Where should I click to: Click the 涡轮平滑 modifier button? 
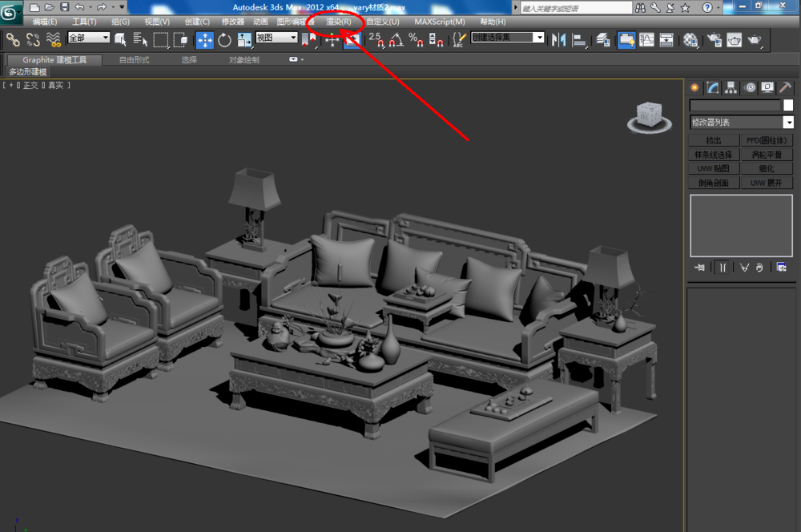pos(767,155)
